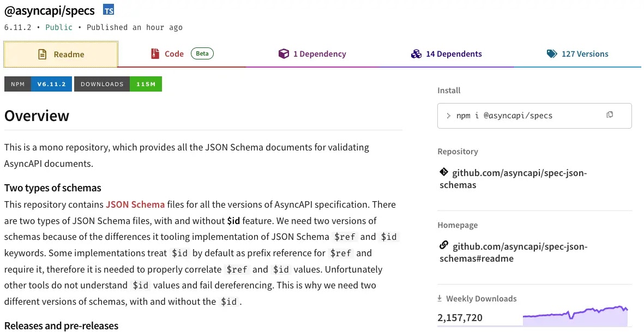Click the git icon beside repository link
Screen dimensions: 644x332
coord(443,172)
